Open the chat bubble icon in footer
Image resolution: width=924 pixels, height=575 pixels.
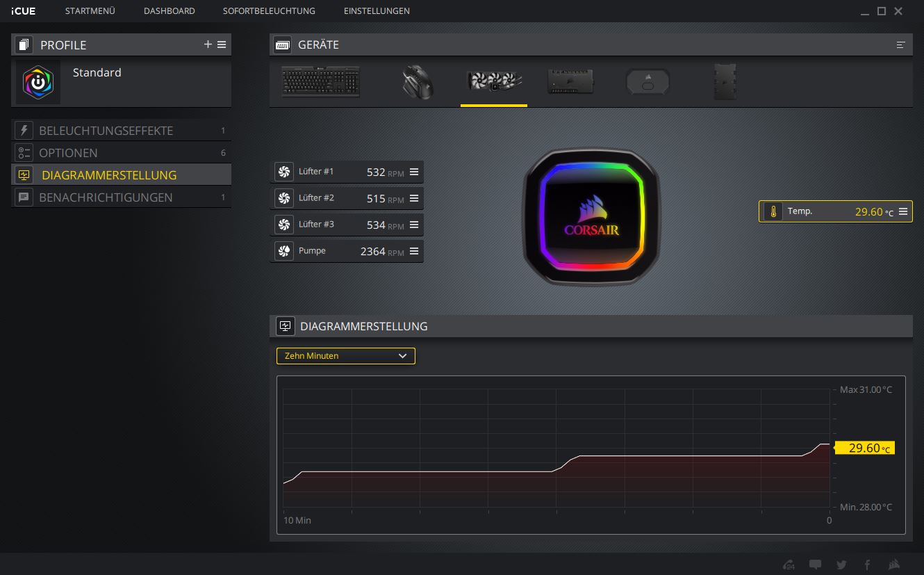click(x=816, y=565)
